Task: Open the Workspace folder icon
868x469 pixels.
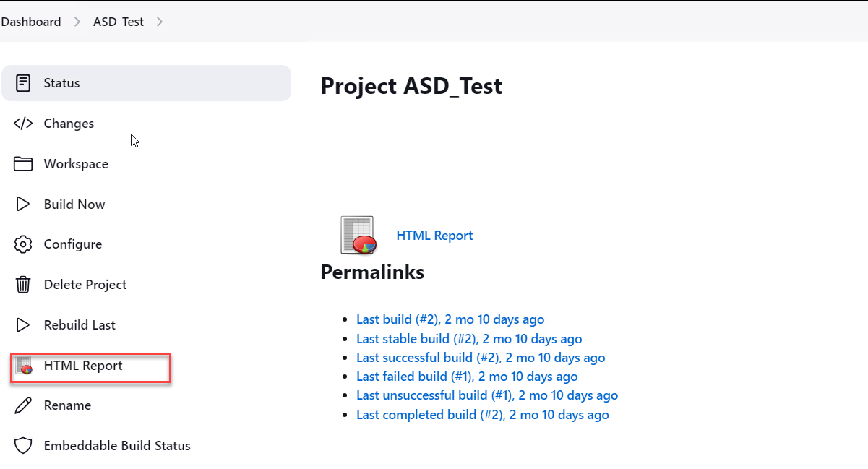Action: coord(22,163)
